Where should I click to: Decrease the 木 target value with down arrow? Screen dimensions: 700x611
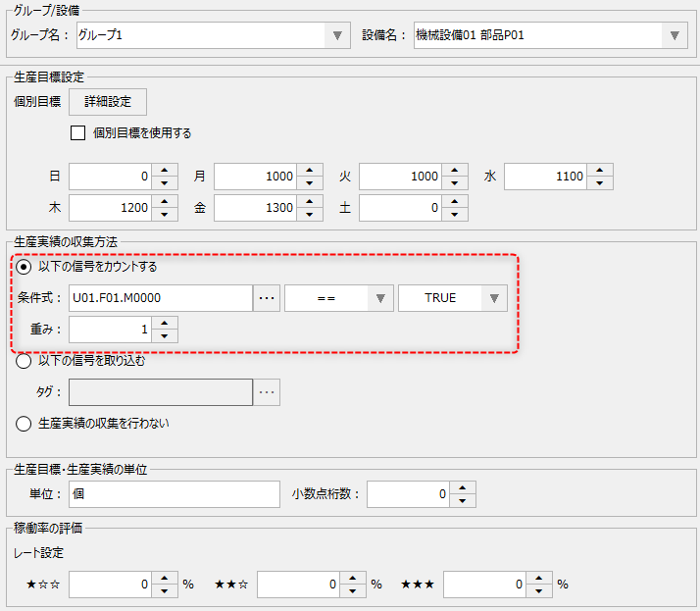pyautogui.click(x=166, y=215)
